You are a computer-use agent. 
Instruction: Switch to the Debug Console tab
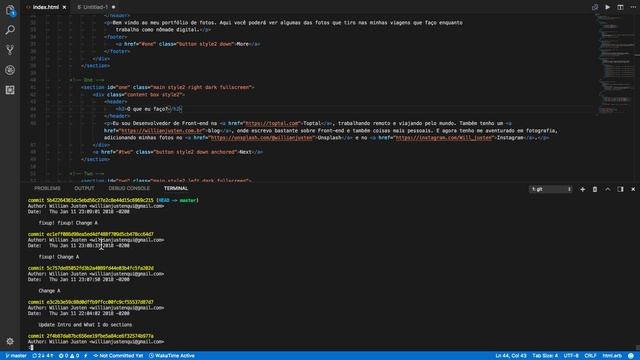pos(129,188)
